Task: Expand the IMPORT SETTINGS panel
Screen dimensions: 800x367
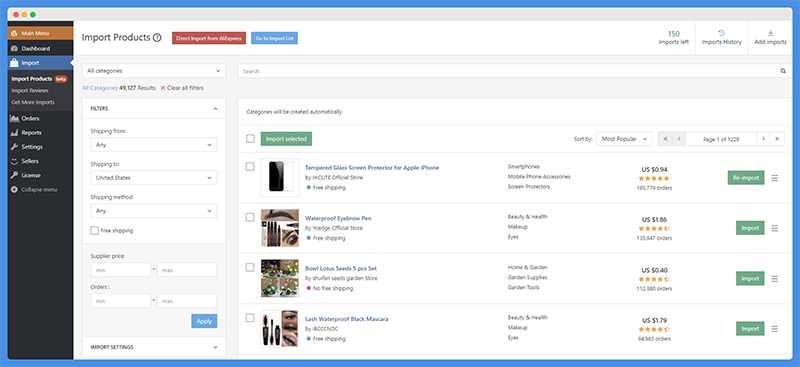Action: 215,347
